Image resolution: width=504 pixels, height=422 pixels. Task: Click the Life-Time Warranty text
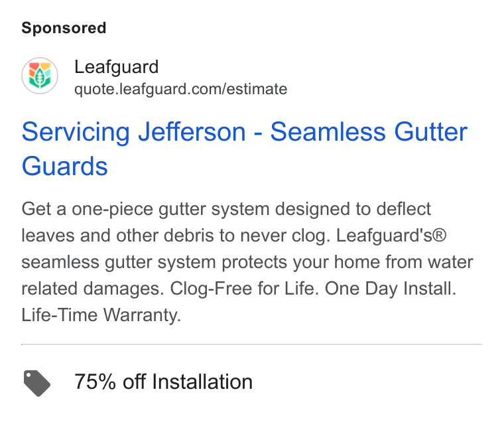[101, 315]
